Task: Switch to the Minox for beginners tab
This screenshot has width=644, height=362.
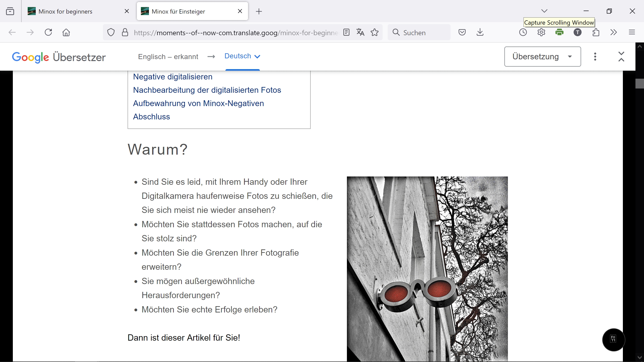Action: click(65, 11)
